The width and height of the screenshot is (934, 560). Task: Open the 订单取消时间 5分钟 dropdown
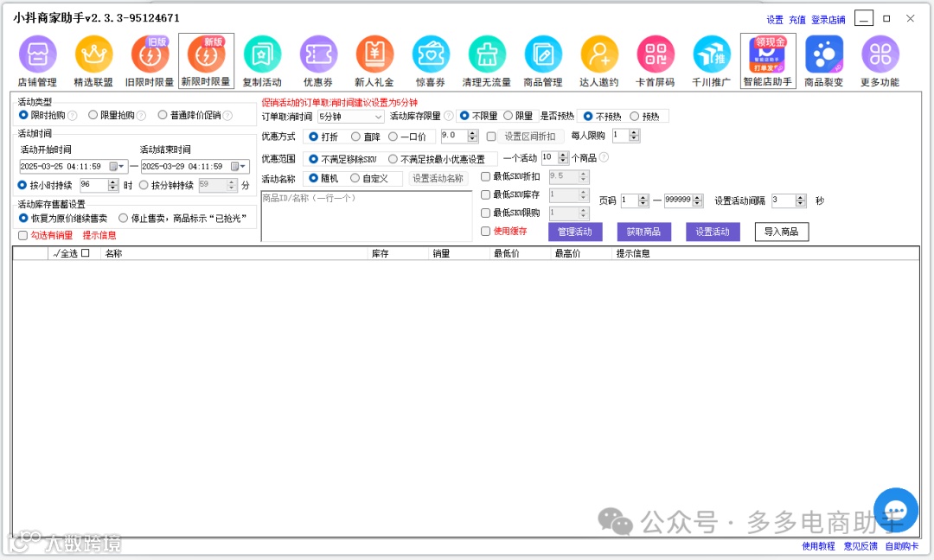[350, 117]
